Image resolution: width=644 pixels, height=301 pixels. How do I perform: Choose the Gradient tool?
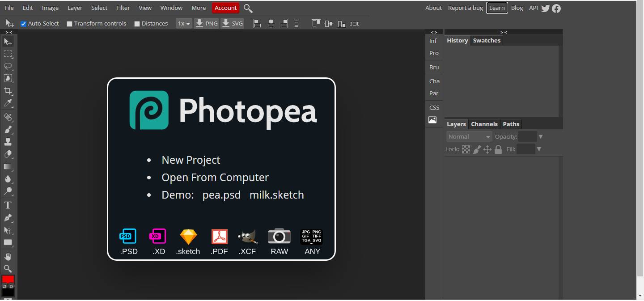(8, 166)
